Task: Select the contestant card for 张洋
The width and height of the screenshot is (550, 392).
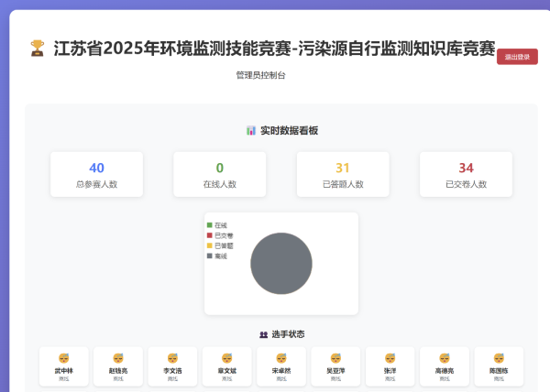Action: (x=390, y=365)
